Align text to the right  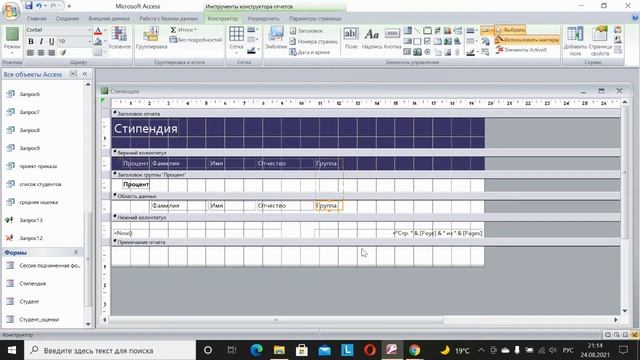51,53
